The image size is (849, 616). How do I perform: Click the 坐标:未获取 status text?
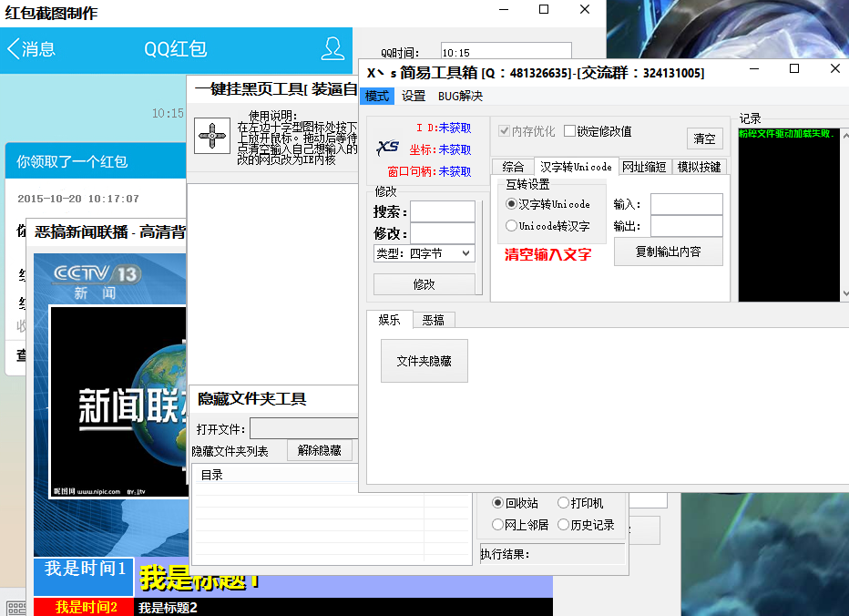[x=440, y=149]
